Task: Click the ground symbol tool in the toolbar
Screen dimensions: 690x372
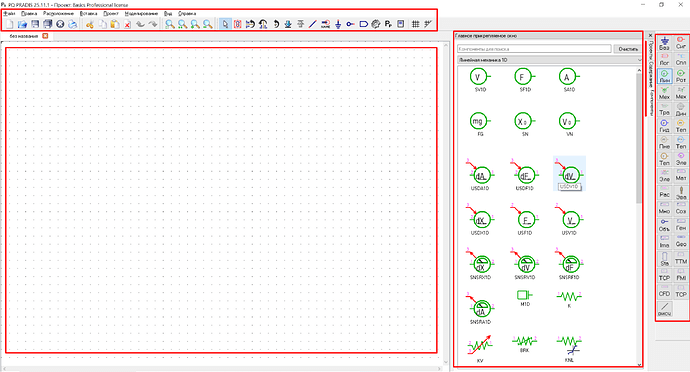Action: [338, 24]
